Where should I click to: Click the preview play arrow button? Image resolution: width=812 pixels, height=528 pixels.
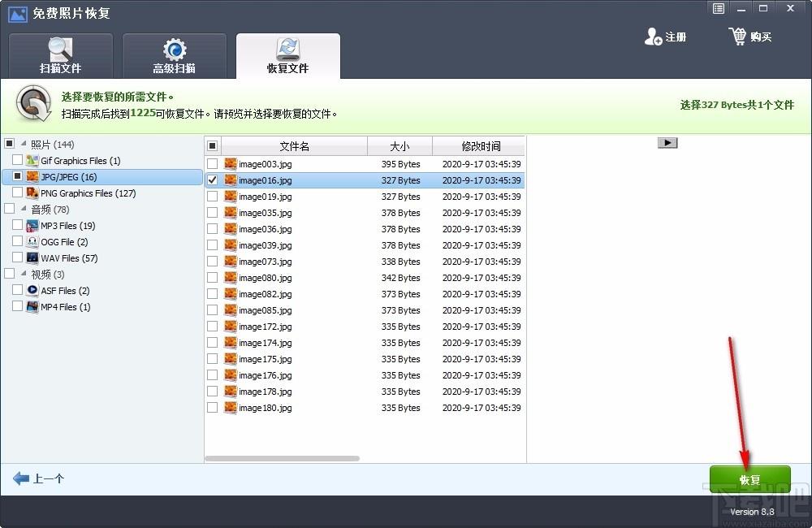[667, 142]
